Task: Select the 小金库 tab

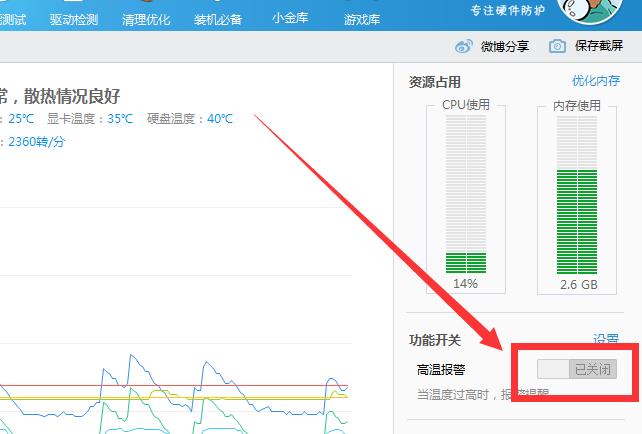Action: click(x=290, y=18)
